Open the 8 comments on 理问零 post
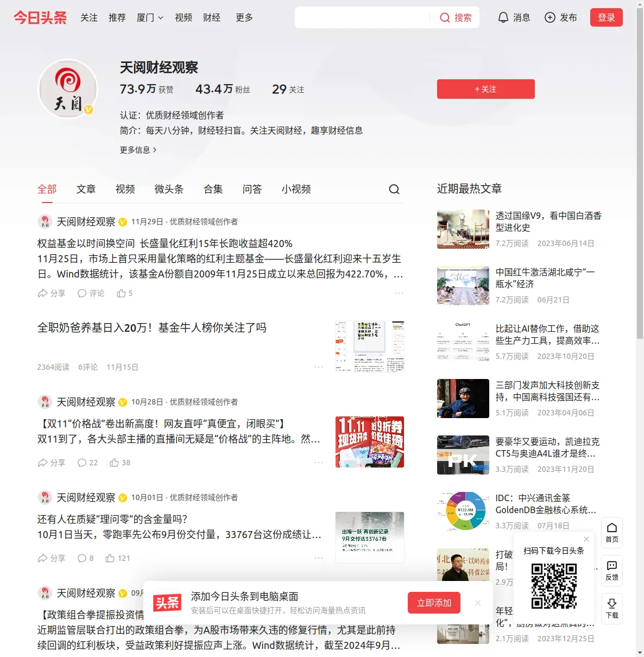 tap(85, 558)
